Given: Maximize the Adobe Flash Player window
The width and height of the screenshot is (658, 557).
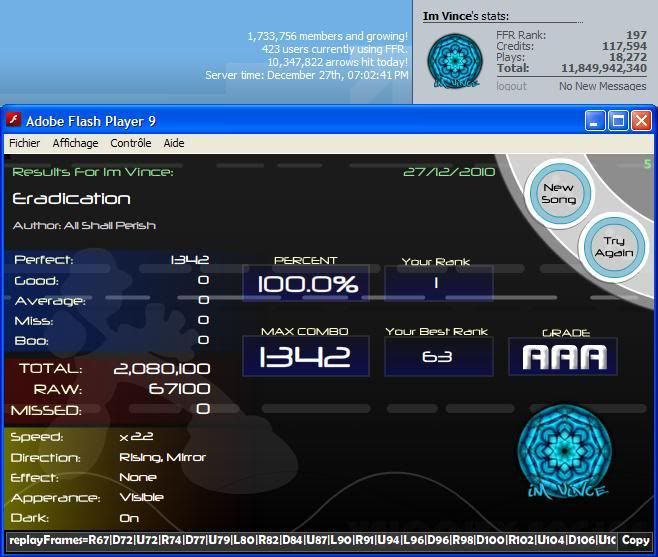Looking at the screenshot, I should 618,121.
